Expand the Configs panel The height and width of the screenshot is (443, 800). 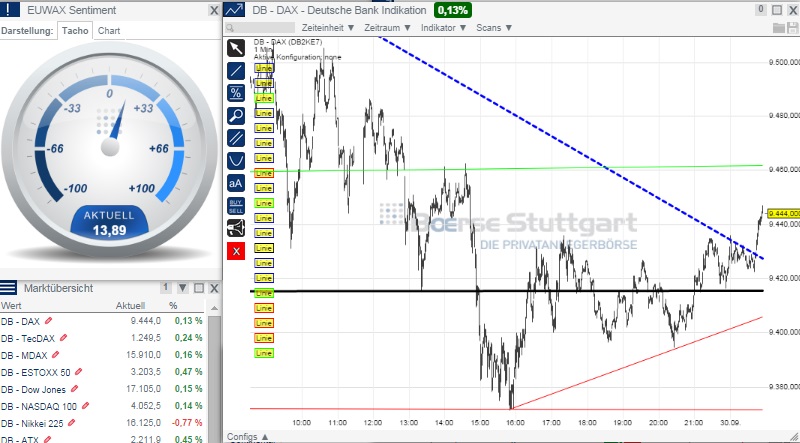[x=247, y=437]
